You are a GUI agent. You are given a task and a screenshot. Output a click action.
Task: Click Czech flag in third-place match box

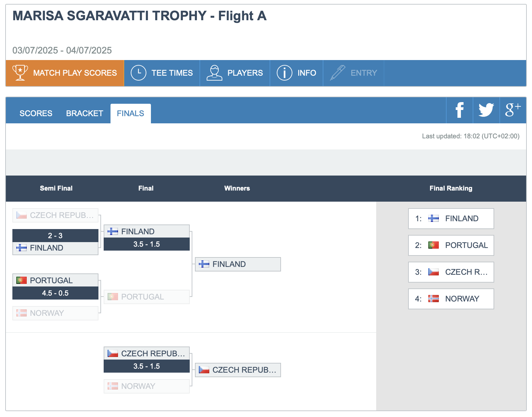pos(113,354)
